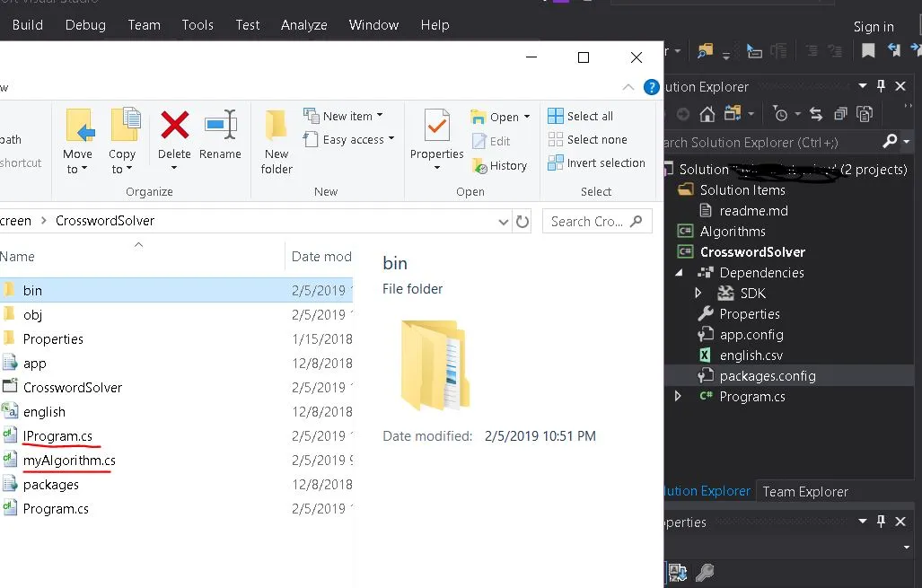Collapse the Dependencies node

point(679,273)
